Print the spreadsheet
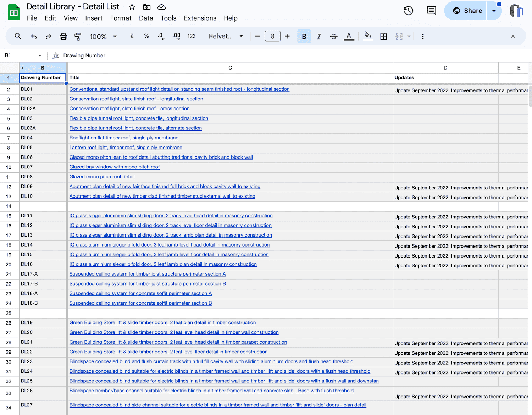This screenshot has width=532, height=415. tap(63, 37)
